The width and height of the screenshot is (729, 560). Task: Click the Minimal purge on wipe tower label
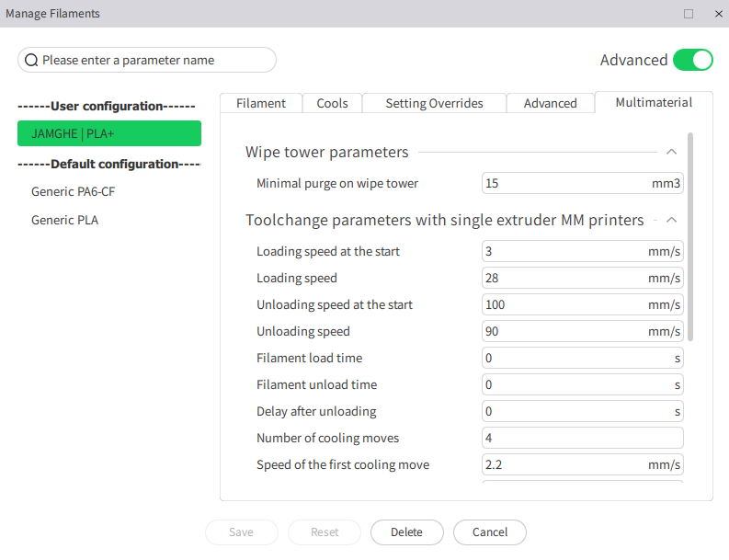coord(337,183)
